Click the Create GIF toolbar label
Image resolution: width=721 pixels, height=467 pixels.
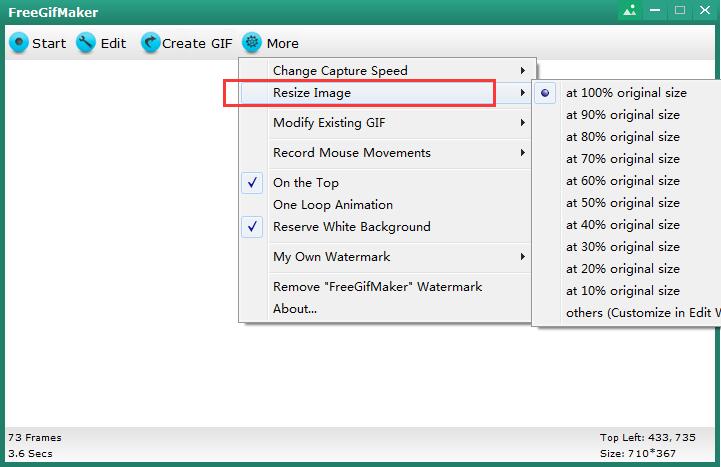click(197, 43)
